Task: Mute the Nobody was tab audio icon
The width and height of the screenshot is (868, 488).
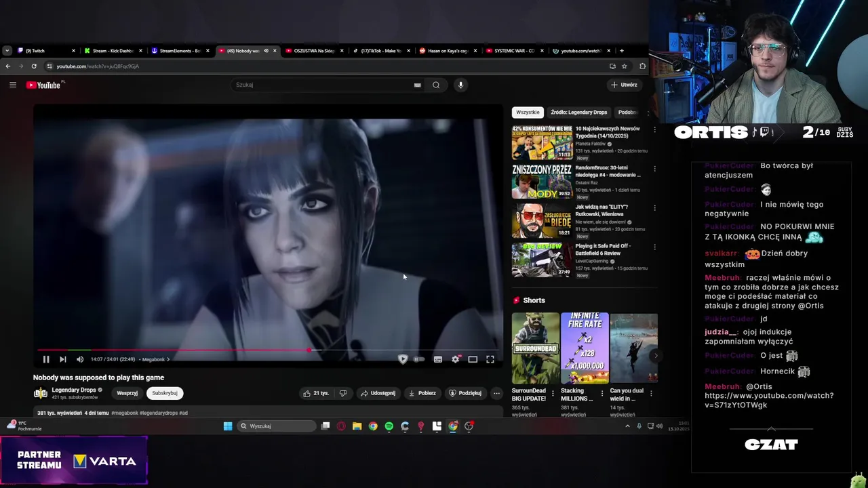Action: 266,51
